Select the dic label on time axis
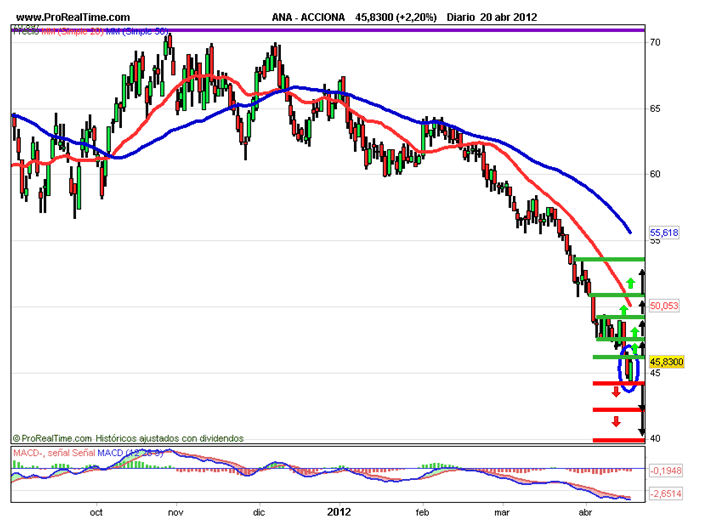Viewport: 708px width, 525px height. [x=259, y=512]
